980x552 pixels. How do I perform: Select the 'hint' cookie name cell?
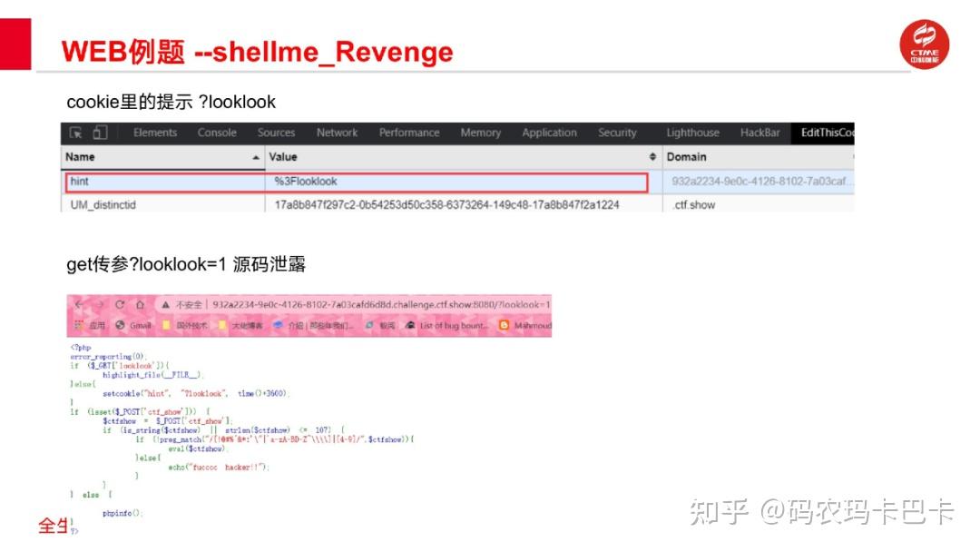pyautogui.click(x=79, y=182)
